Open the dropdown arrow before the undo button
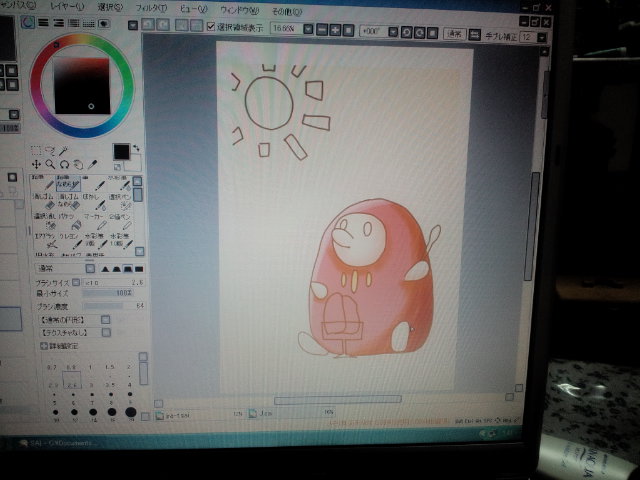This screenshot has height=480, width=640. pyautogui.click(x=133, y=25)
